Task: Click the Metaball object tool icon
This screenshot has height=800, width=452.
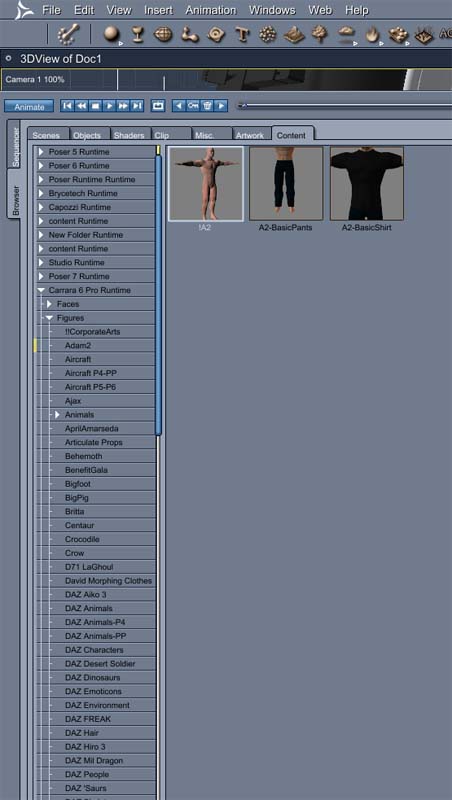Action: [267, 35]
